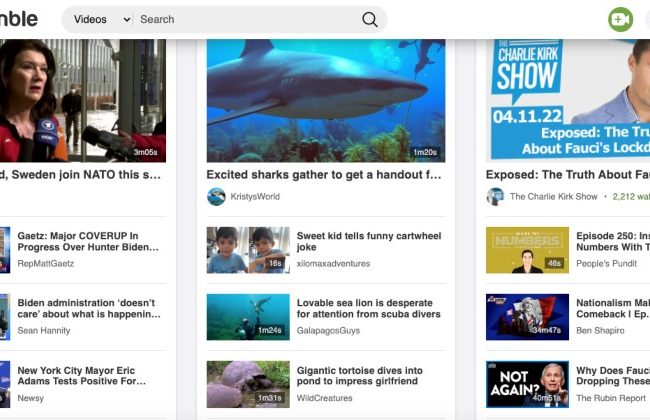Click The Charlie Kirk Show avatar icon

pos(495,197)
